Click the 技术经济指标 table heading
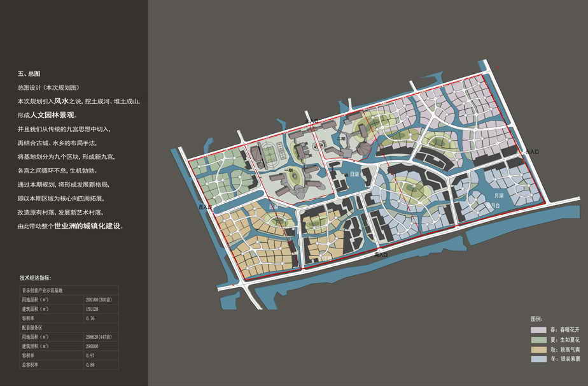 pyautogui.click(x=39, y=278)
